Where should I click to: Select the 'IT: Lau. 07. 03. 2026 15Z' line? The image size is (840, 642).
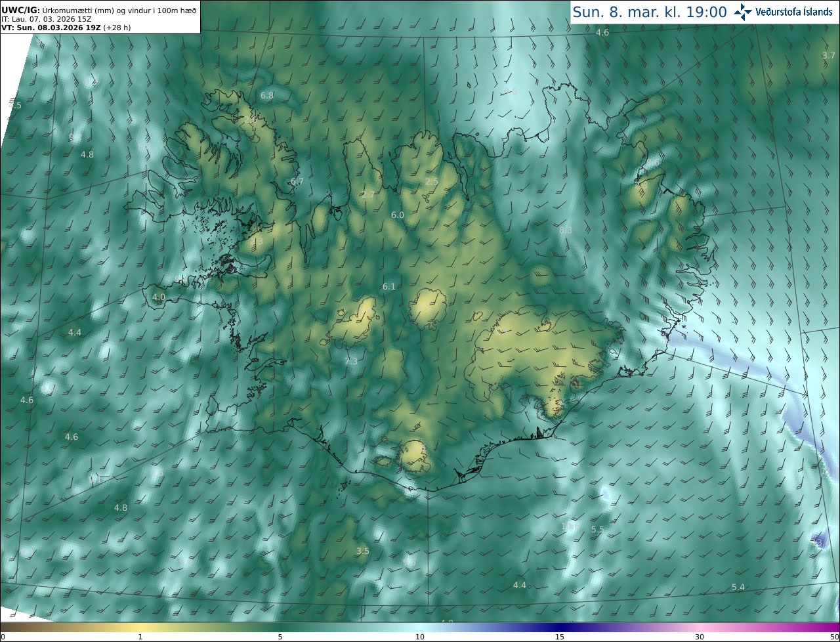46,18
